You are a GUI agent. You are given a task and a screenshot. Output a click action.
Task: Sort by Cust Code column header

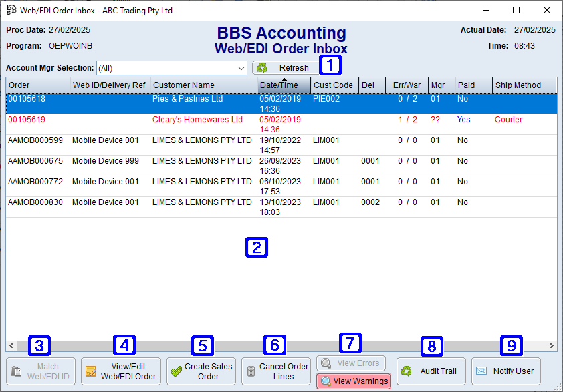coord(334,85)
